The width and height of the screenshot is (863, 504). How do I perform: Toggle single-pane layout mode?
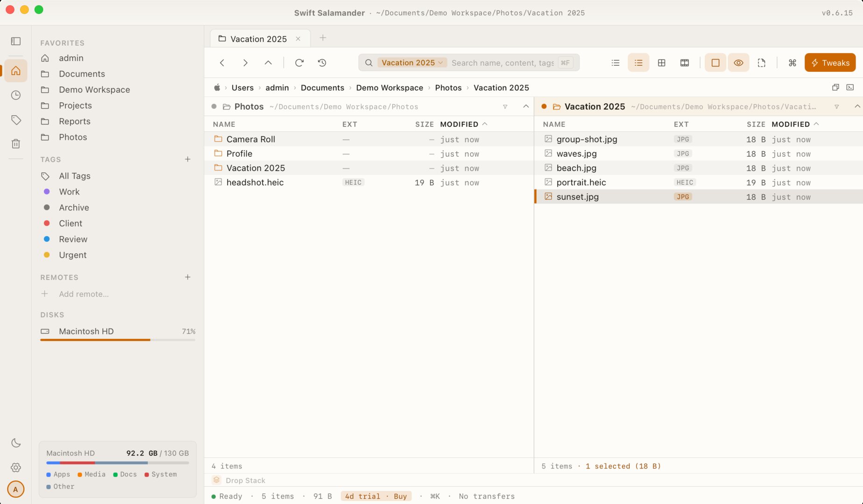click(715, 63)
